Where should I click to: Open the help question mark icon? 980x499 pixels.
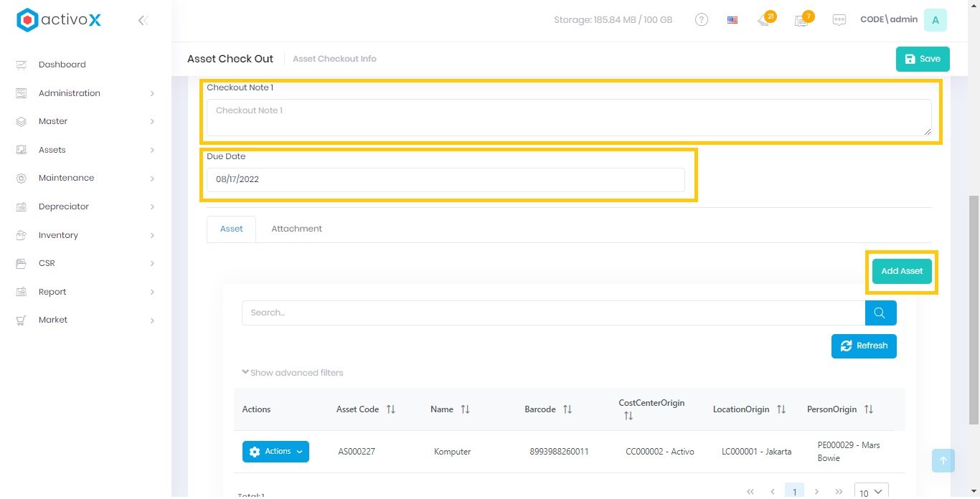click(x=702, y=20)
